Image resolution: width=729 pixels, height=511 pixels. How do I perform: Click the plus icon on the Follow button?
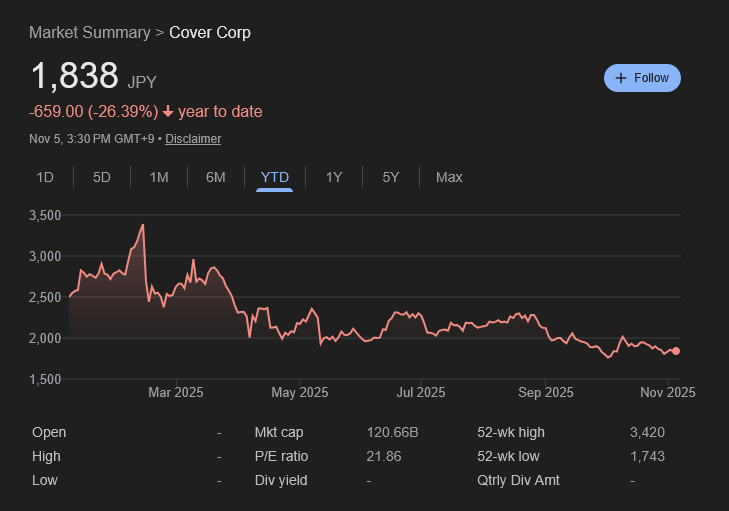tap(621, 78)
